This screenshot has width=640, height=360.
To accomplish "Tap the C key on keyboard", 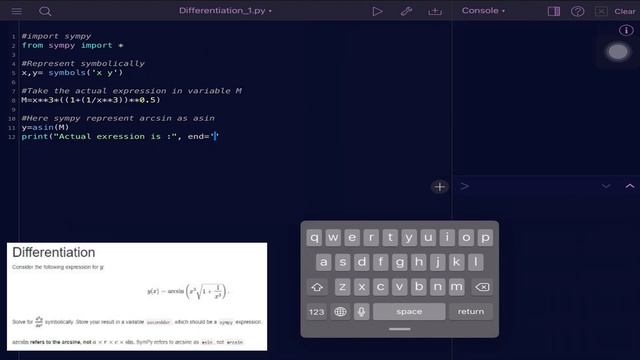I will tap(380, 287).
